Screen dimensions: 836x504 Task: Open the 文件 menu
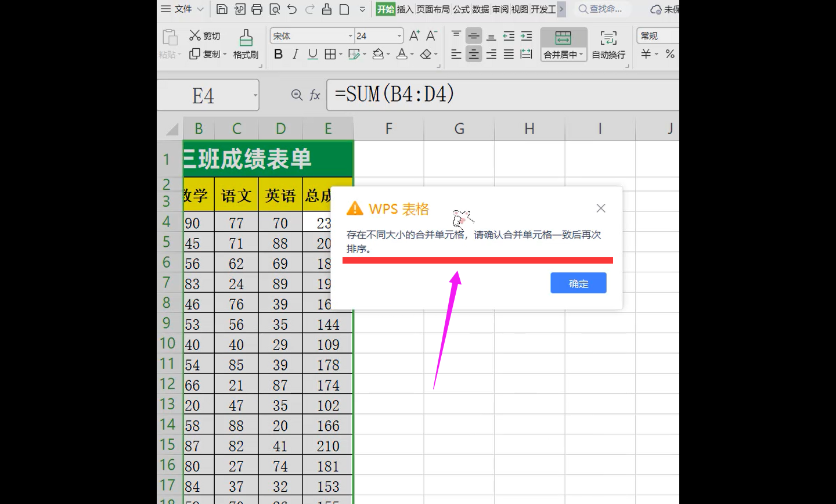click(x=183, y=9)
